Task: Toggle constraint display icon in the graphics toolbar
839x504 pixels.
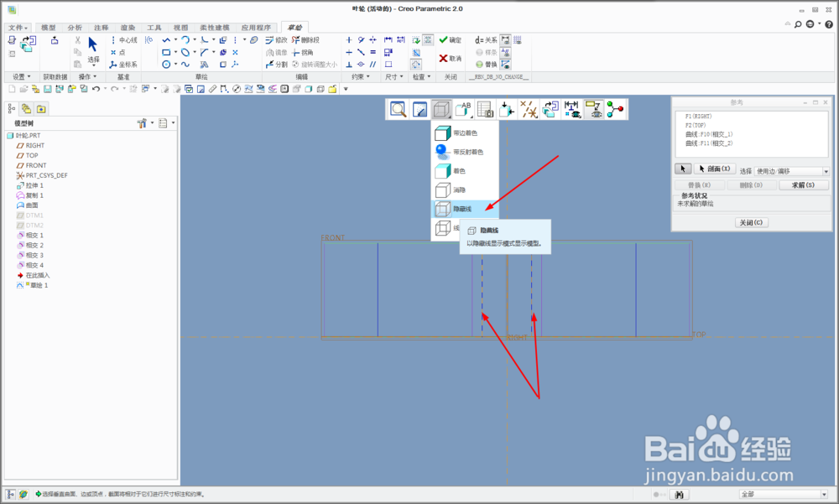Action: [593, 110]
